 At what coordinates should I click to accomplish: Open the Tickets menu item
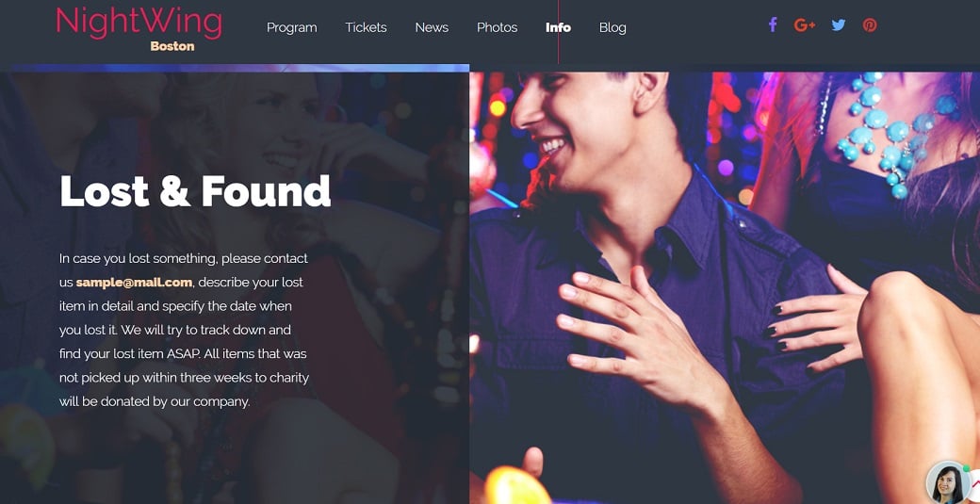tap(366, 27)
